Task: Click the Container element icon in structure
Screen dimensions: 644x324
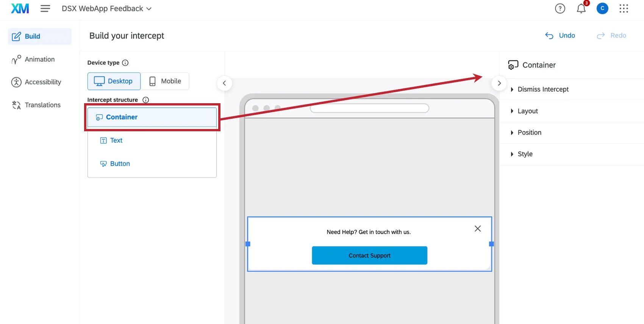Action: click(x=99, y=118)
